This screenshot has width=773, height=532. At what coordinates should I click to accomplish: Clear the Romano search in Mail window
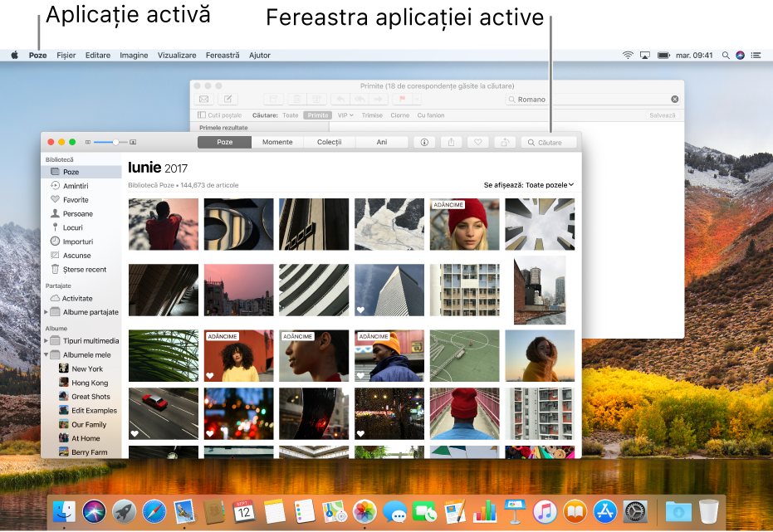(x=674, y=99)
